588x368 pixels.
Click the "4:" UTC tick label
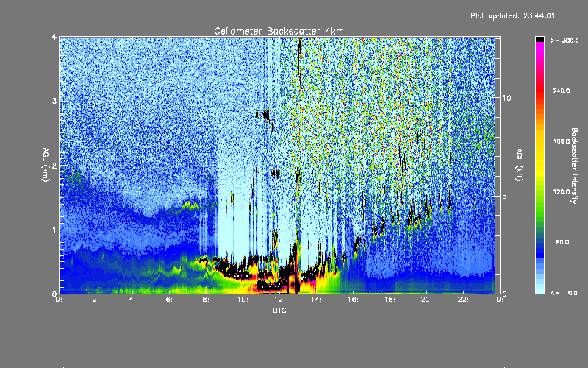pos(133,300)
